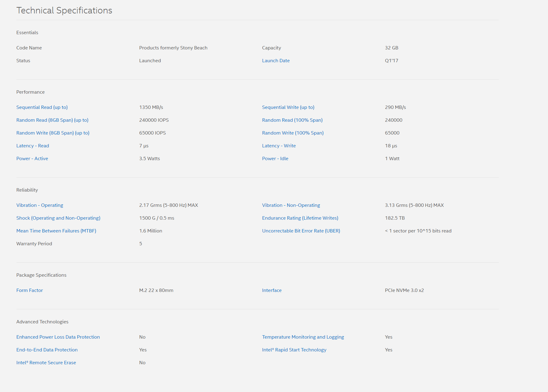The height and width of the screenshot is (392, 548).
Task: Click the Launch Date link
Action: click(x=276, y=61)
